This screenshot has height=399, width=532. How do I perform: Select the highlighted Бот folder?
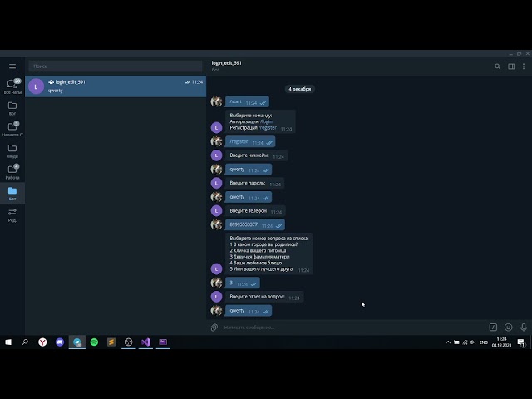pyautogui.click(x=12, y=194)
